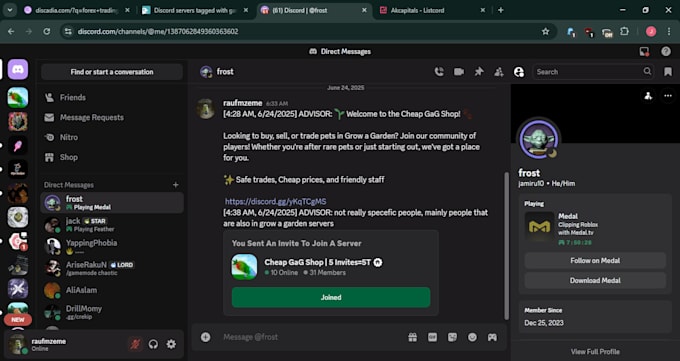Image resolution: width=680 pixels, height=361 pixels.
Task: Select the frost direct message
Action: pyautogui.click(x=112, y=203)
